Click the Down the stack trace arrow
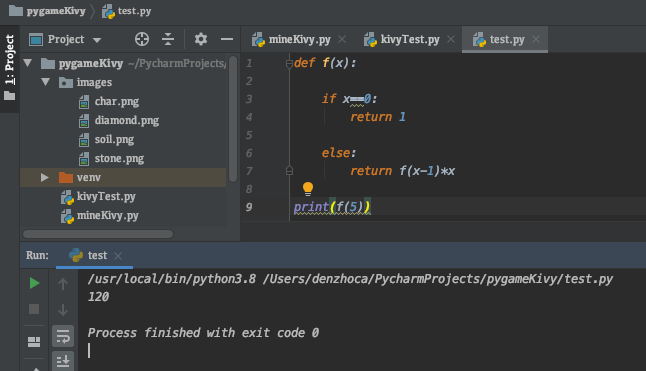Screen dimensions: 646x371 [63, 310]
